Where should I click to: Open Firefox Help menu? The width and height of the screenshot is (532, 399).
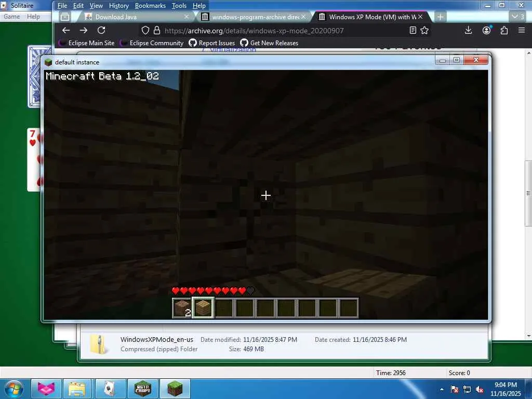199,6
